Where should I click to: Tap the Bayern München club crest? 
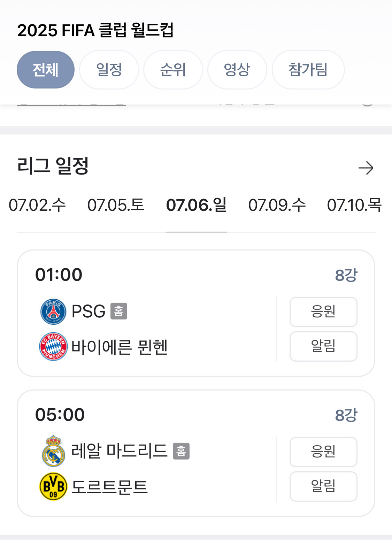[53, 347]
